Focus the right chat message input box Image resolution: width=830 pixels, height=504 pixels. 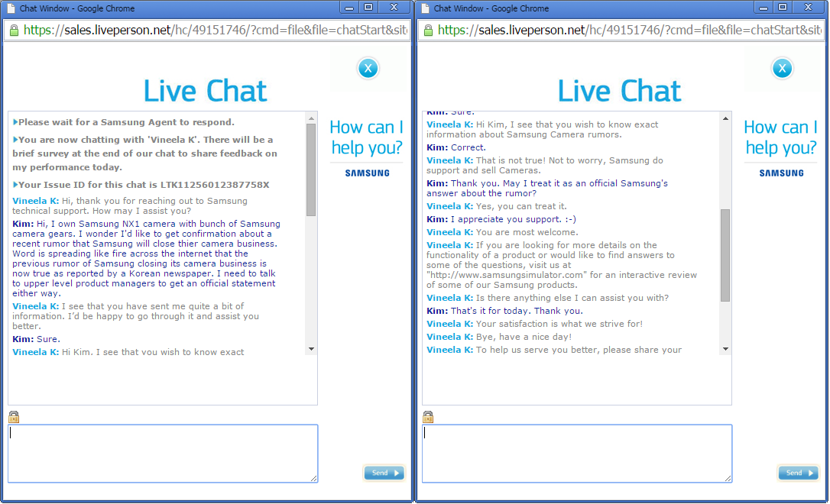pyautogui.click(x=577, y=453)
